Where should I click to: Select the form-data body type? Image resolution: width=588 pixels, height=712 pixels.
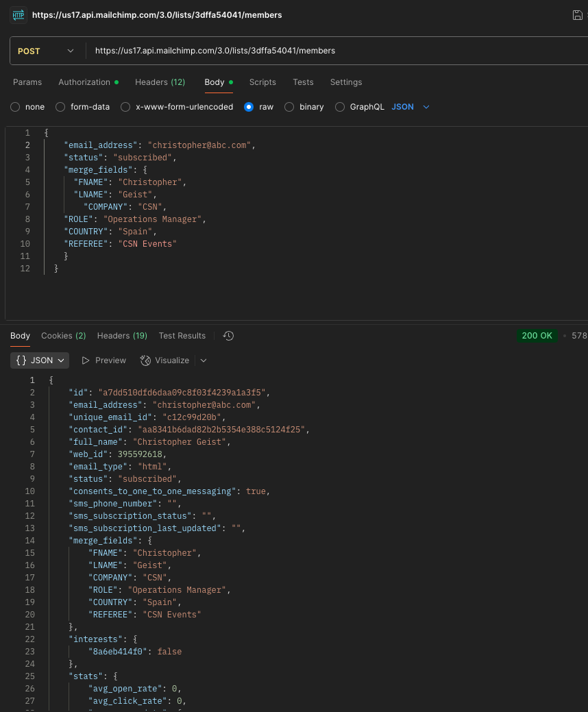pos(60,107)
